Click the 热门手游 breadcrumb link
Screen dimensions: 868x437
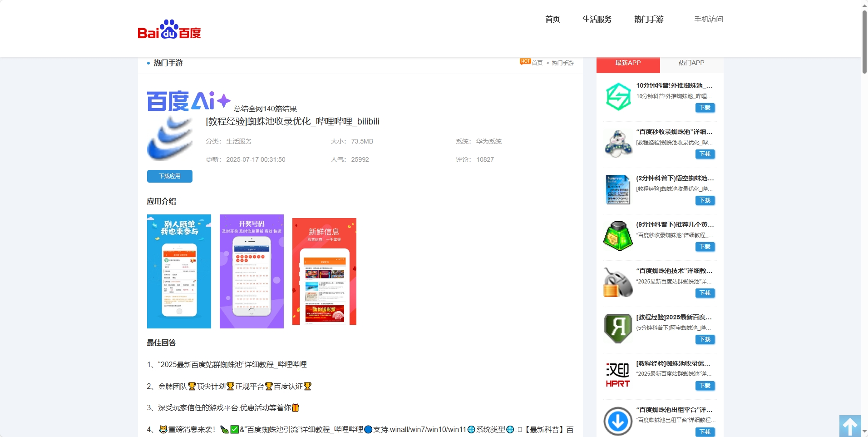[562, 63]
